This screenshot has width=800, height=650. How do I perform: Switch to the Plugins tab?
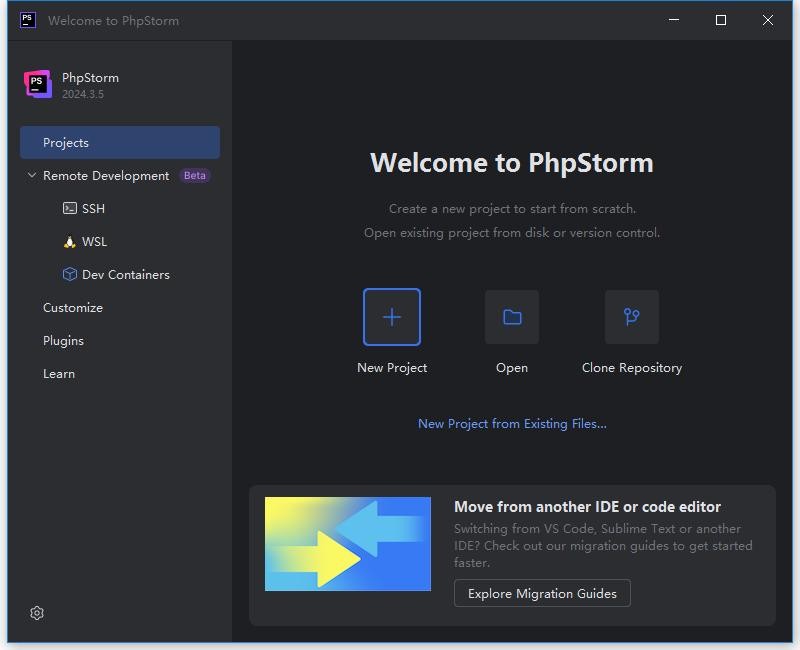[63, 341]
